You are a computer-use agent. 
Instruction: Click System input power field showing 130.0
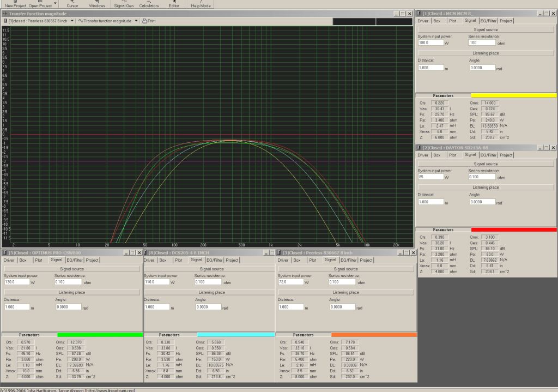pos(17,282)
